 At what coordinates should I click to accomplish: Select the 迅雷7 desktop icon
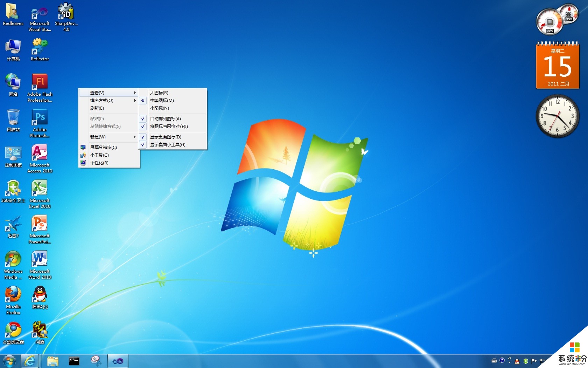click(13, 227)
